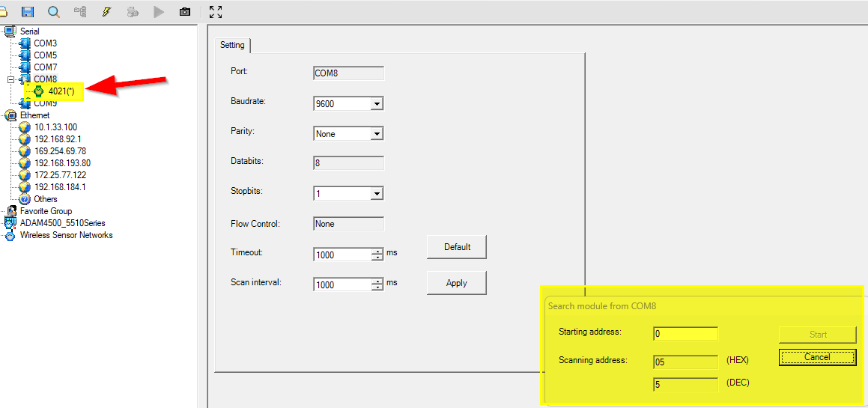Click the Flow Control None field
This screenshot has height=408, width=868.
pyautogui.click(x=349, y=224)
